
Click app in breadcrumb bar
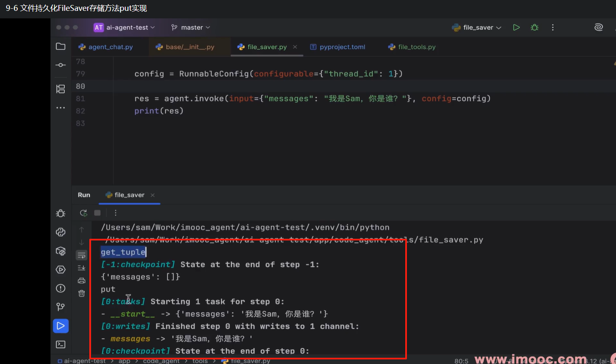[124, 361]
